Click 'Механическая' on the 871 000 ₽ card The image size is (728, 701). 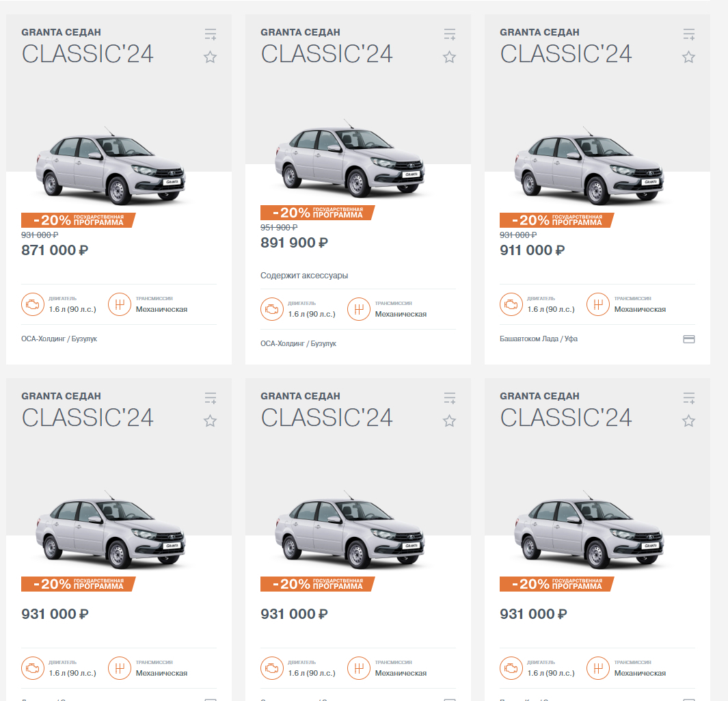[161, 309]
